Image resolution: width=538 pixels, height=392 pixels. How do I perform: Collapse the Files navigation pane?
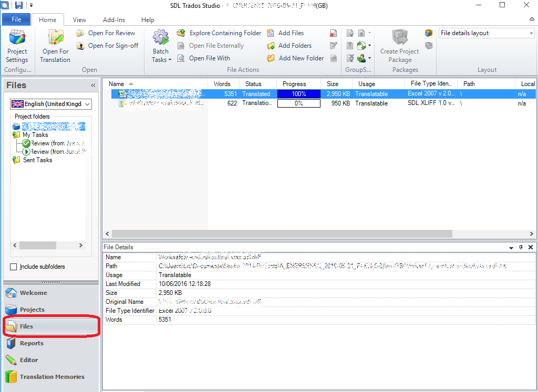coord(93,85)
